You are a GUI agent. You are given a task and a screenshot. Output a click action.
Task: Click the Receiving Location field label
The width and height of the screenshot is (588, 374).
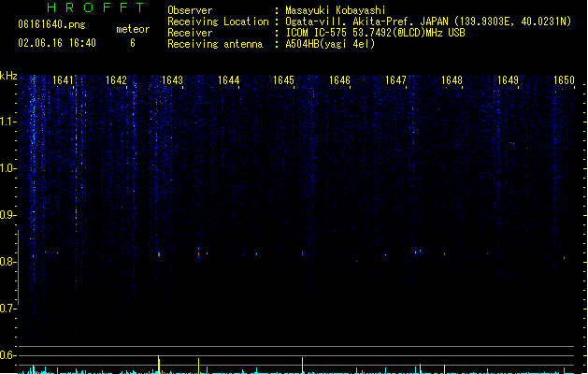point(218,22)
